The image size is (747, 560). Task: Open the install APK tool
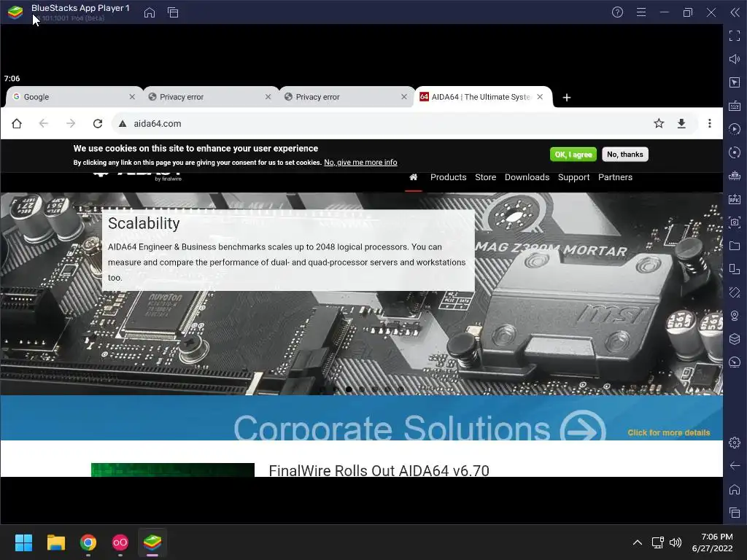(x=735, y=199)
